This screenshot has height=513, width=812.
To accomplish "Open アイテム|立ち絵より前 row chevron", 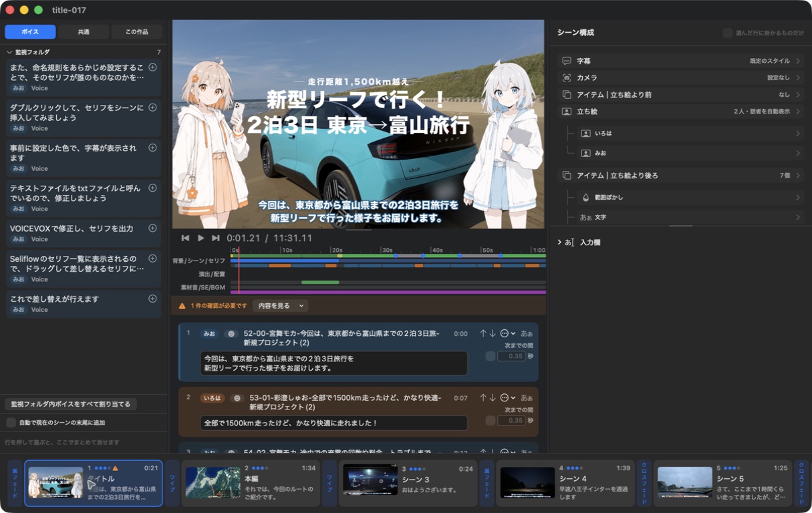I will 798,95.
